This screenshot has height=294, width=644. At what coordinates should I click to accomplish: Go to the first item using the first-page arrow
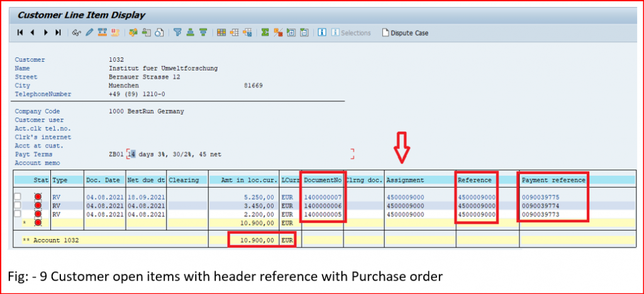[19, 33]
